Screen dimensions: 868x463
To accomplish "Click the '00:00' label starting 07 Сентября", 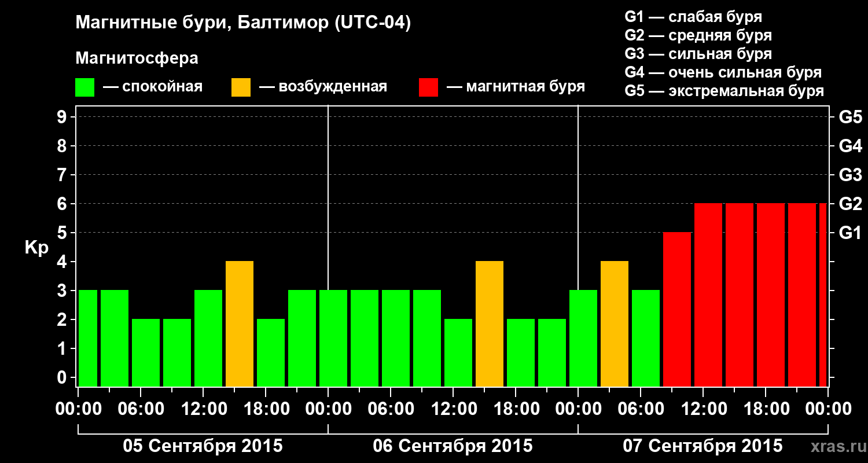I will coord(578,409).
